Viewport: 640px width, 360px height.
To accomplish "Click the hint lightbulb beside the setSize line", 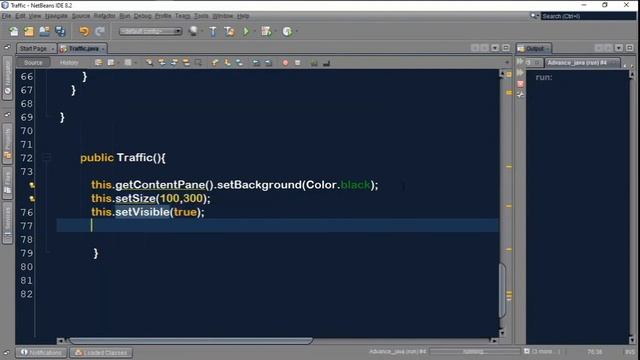I will pyautogui.click(x=32, y=199).
